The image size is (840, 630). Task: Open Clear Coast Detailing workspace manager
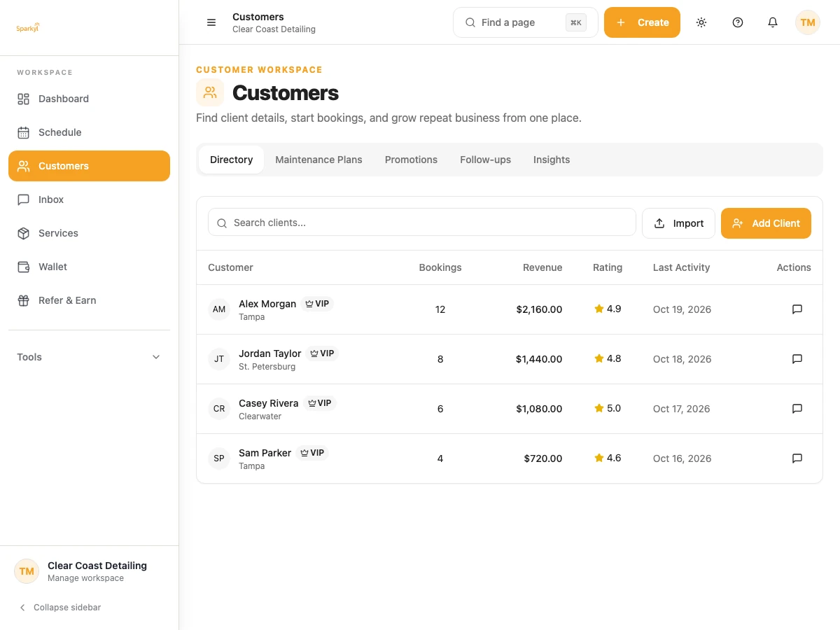[x=89, y=571]
